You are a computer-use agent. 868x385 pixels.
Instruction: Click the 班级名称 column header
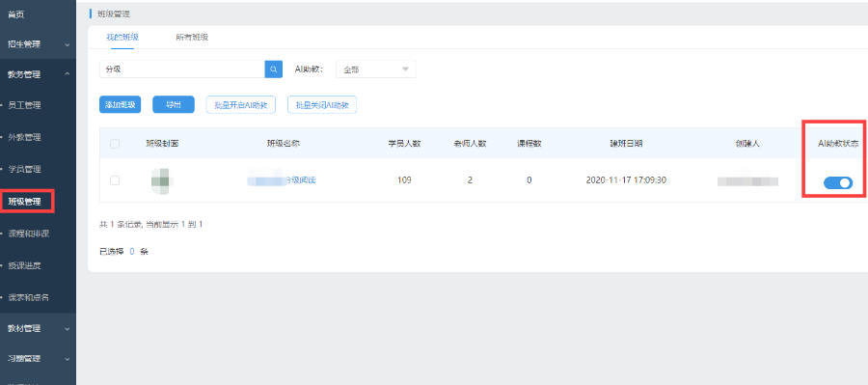pos(284,144)
